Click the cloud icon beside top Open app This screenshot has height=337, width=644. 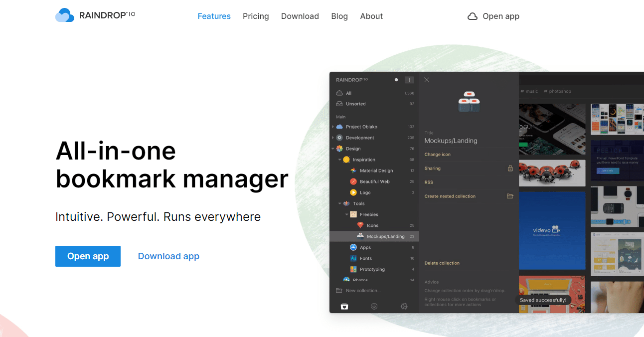473,16
